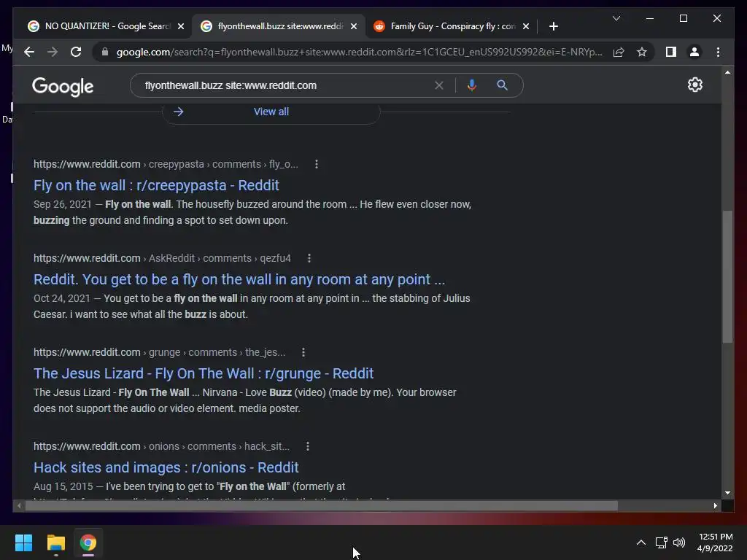
Task: Click the vertical scrollbar up arrow
Action: coord(727,72)
